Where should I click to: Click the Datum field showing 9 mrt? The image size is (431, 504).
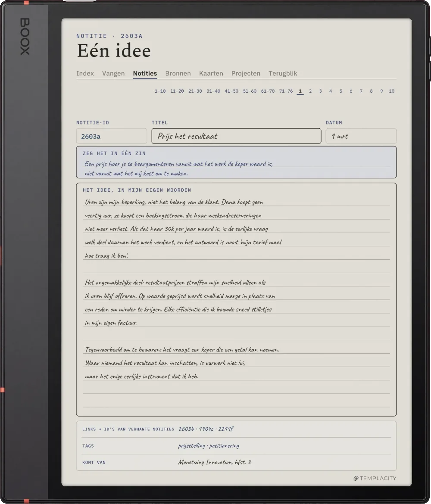pyautogui.click(x=361, y=136)
